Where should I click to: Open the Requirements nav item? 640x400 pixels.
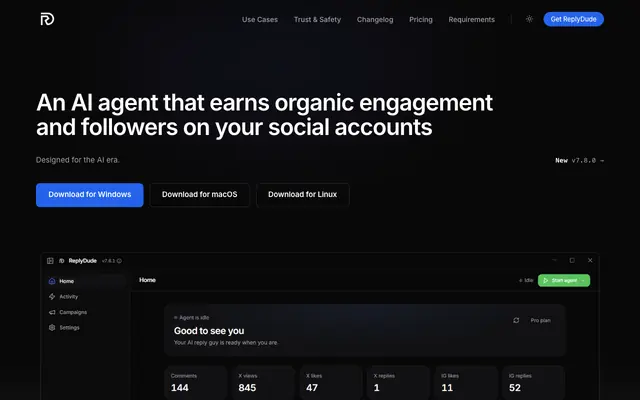(x=471, y=20)
